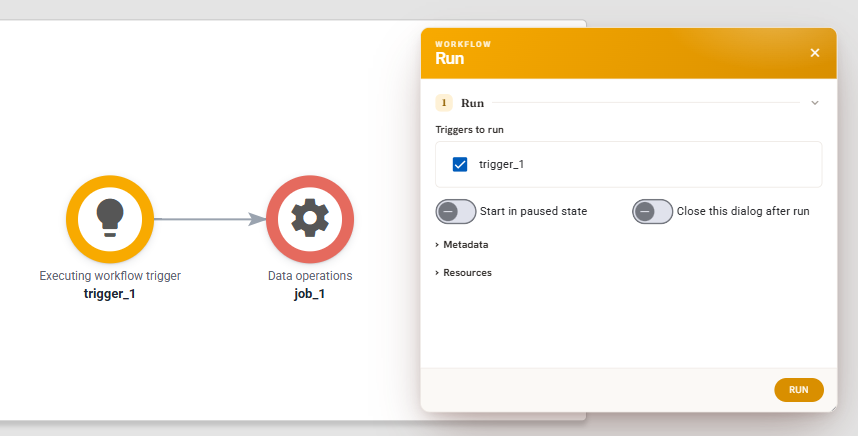The height and width of the screenshot is (436, 858).
Task: Click the step 1 badge next to Run
Action: pyautogui.click(x=444, y=103)
